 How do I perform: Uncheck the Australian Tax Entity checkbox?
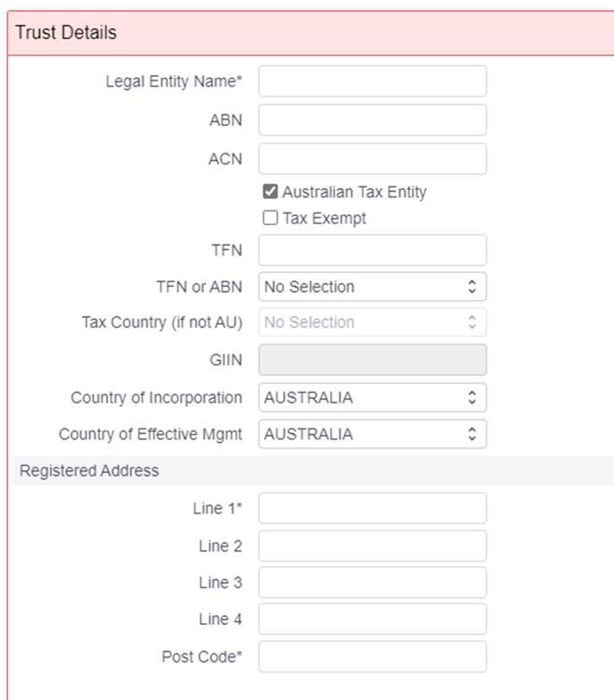coord(270,191)
